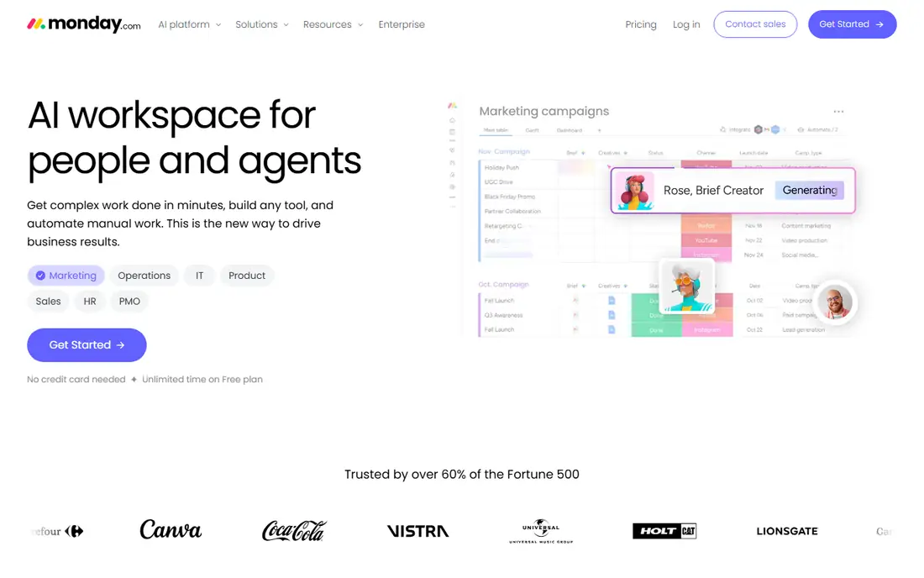
Task: Click the bearded man's round profile photo
Action: pyautogui.click(x=834, y=302)
